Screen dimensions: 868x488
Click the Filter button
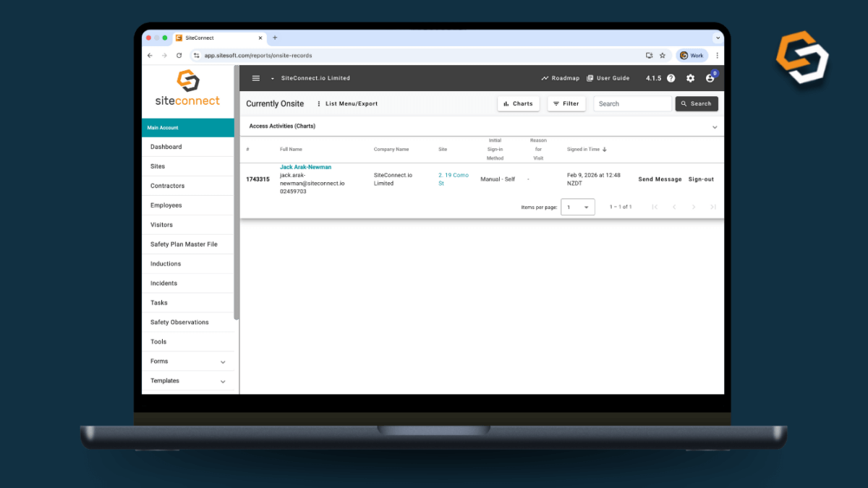click(566, 104)
